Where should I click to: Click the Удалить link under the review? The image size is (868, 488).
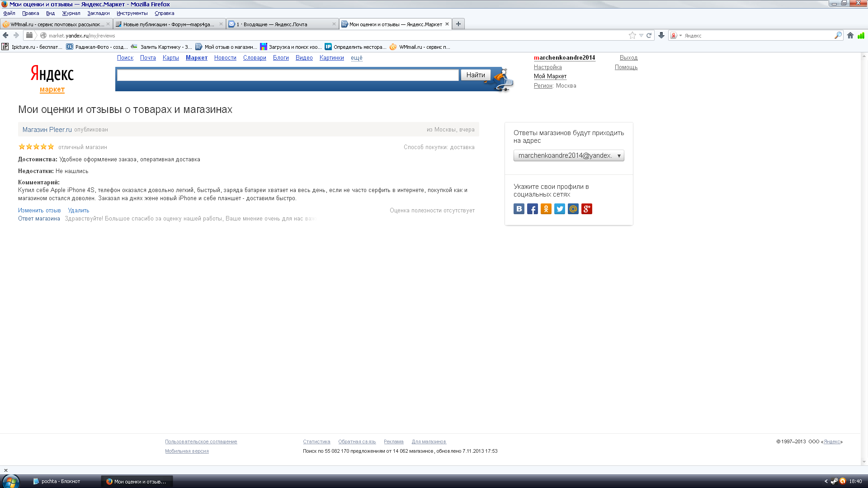[78, 211]
